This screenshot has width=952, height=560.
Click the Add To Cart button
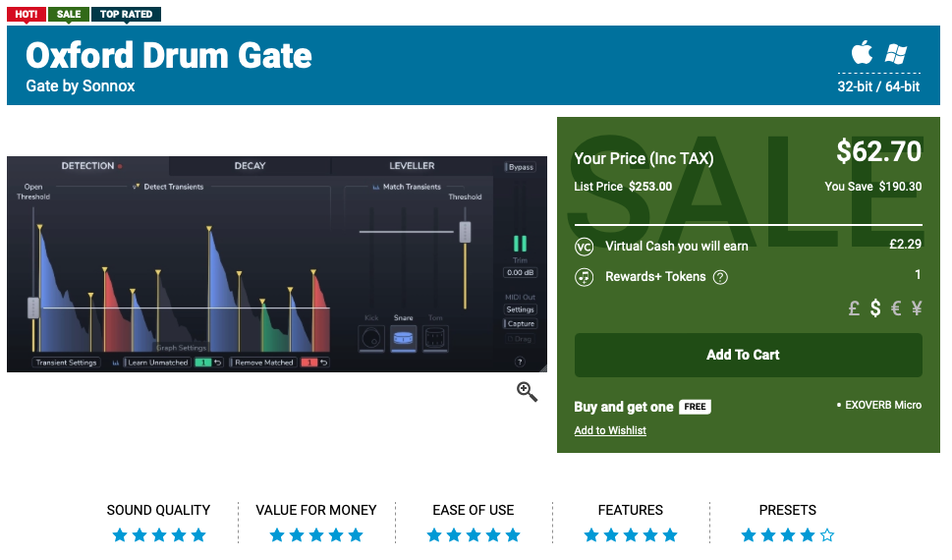(748, 355)
